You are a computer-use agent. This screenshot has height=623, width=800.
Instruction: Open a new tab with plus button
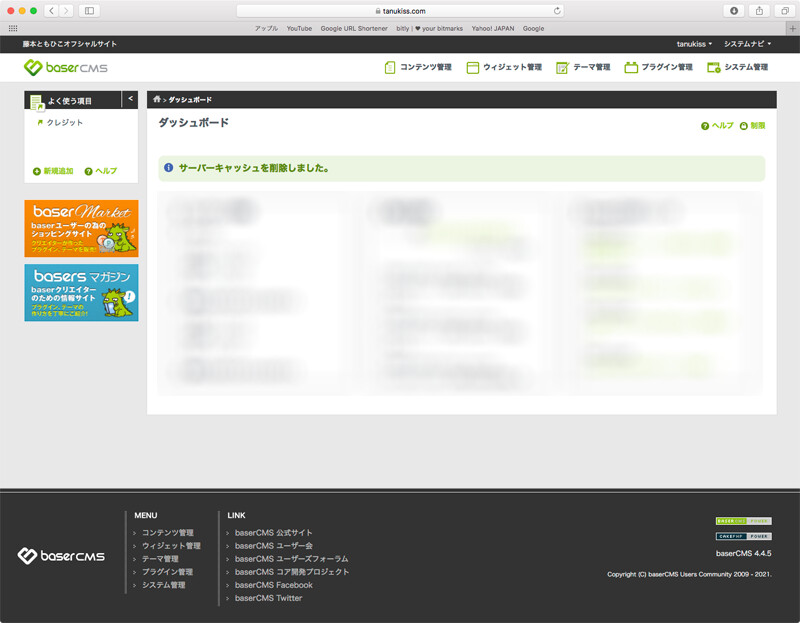793,29
